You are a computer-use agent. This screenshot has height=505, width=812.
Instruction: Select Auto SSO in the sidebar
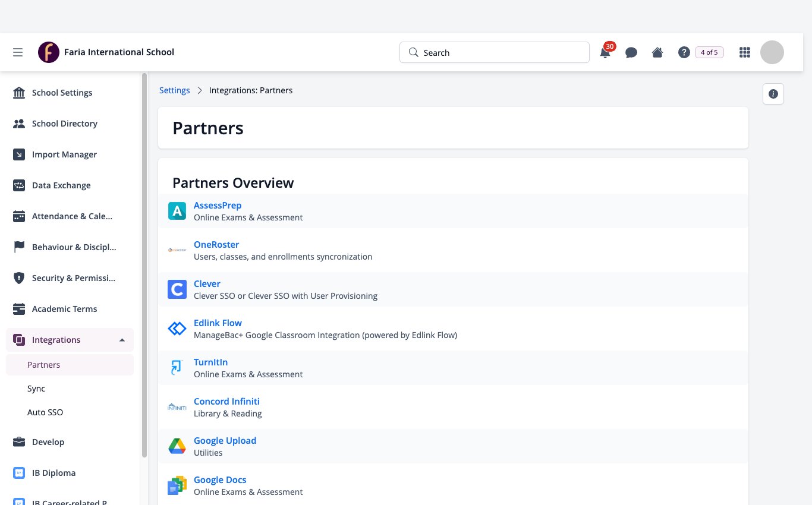click(x=45, y=412)
